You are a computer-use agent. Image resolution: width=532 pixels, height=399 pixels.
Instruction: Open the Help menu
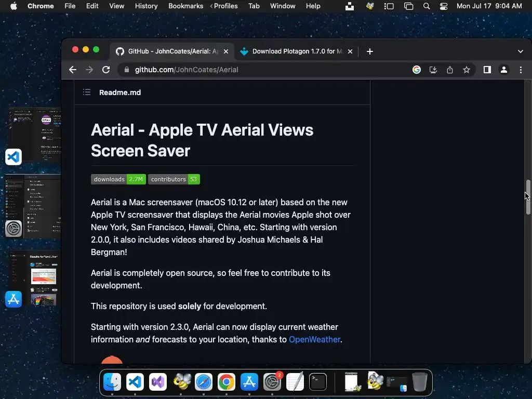tap(313, 6)
